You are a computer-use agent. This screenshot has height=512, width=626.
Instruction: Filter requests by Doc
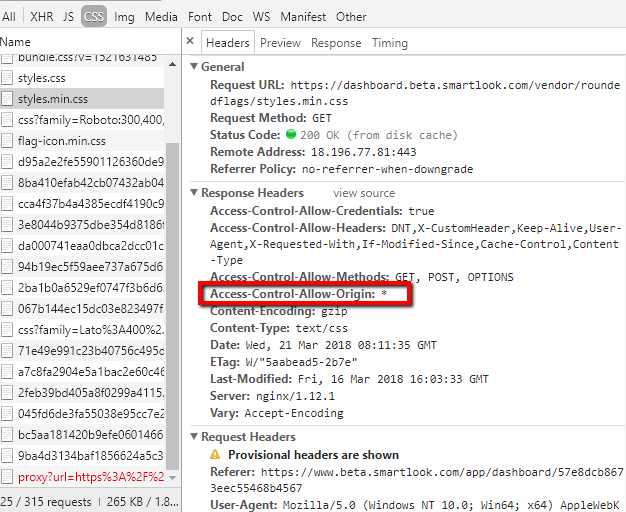tap(232, 17)
